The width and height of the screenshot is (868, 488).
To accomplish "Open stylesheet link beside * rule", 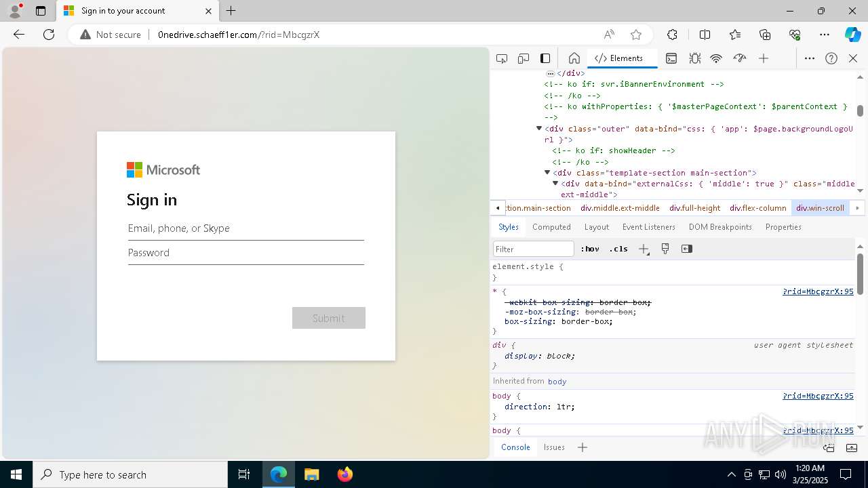I will click(x=818, y=291).
